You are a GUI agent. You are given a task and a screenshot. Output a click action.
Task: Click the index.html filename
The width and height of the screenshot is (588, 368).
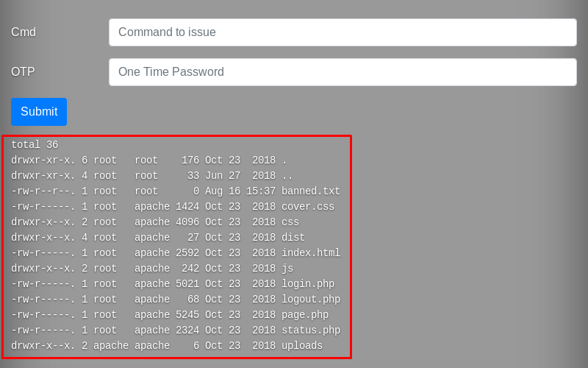point(310,253)
